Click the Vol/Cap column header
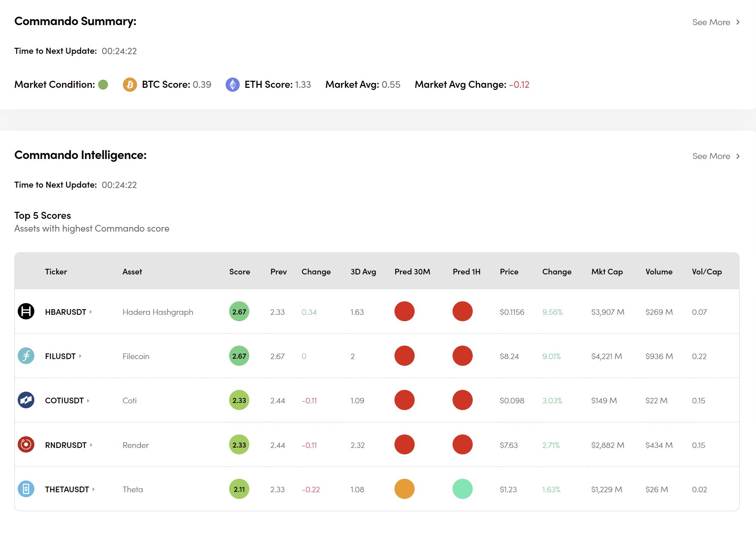This screenshot has width=756, height=534. 706,272
